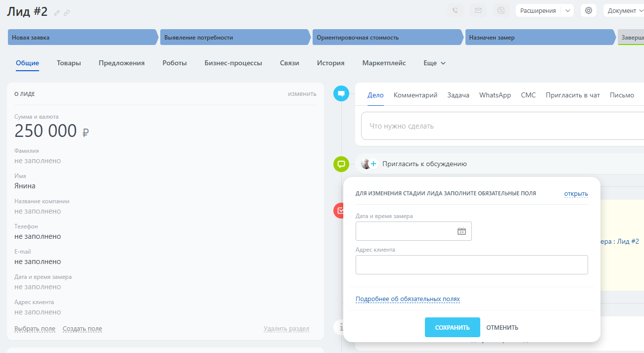Open settings via gear icon
This screenshot has height=353, width=644.
[x=588, y=10]
